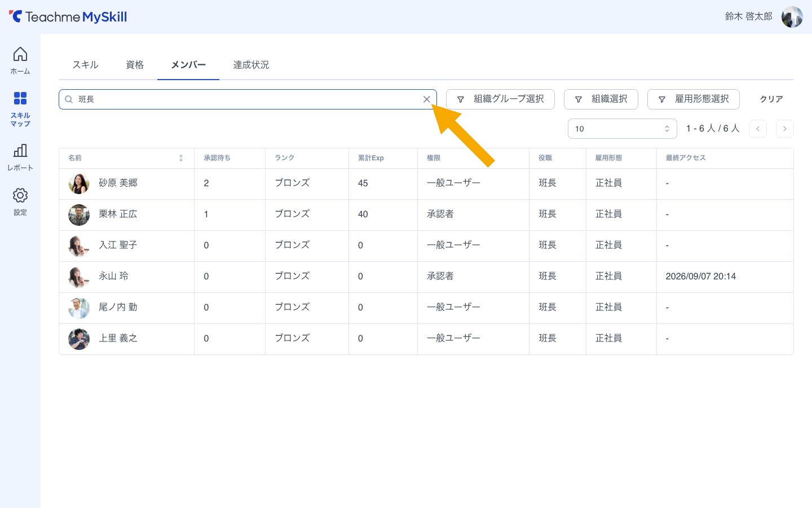The height and width of the screenshot is (508, 812).
Task: Click 栗林 正広's profile photo
Action: pos(79,214)
